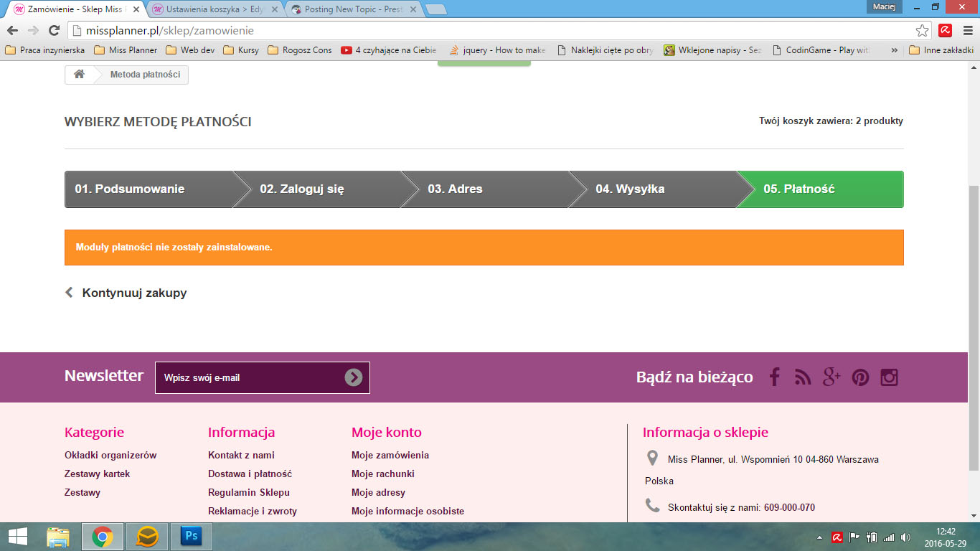Open the Facebook social icon
The image size is (980, 551).
(x=774, y=377)
